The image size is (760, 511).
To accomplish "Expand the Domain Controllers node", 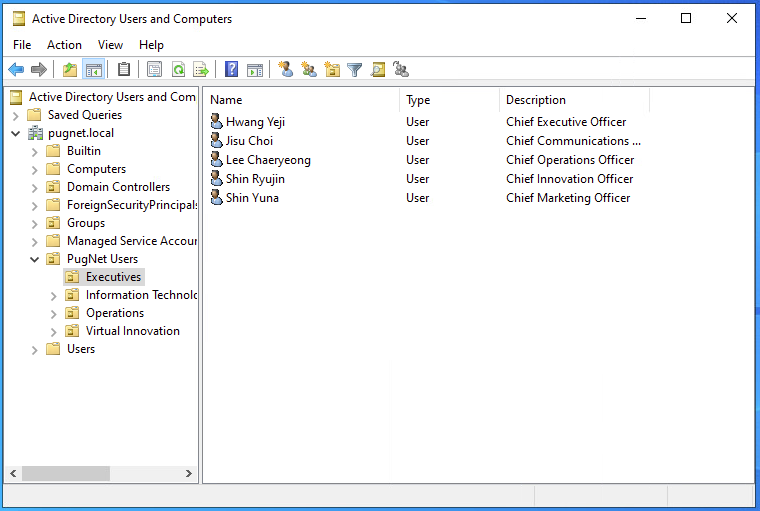I will (x=34, y=188).
